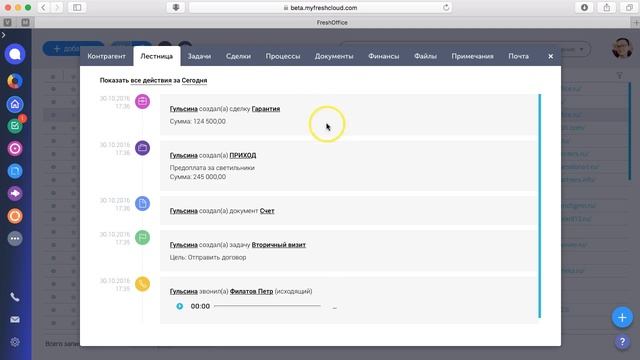Reload the page in Safari

446,7
